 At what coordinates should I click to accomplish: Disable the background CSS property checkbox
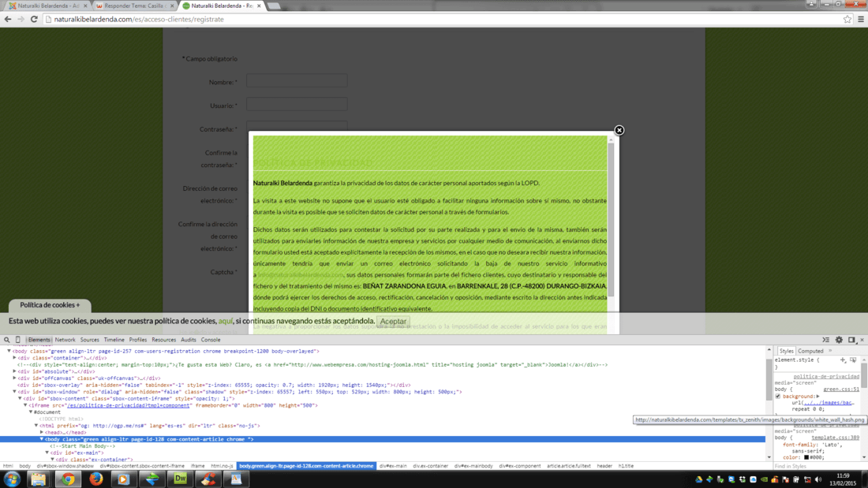pyautogui.click(x=778, y=396)
